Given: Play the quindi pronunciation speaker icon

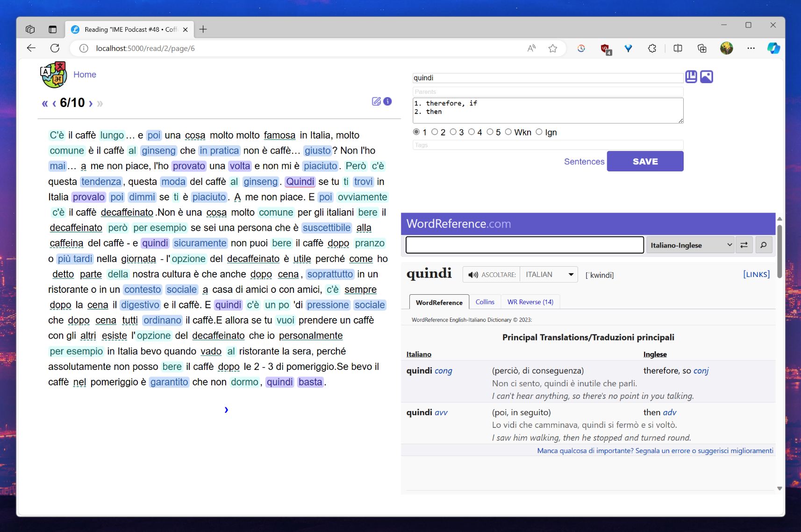Looking at the screenshot, I should (x=473, y=275).
